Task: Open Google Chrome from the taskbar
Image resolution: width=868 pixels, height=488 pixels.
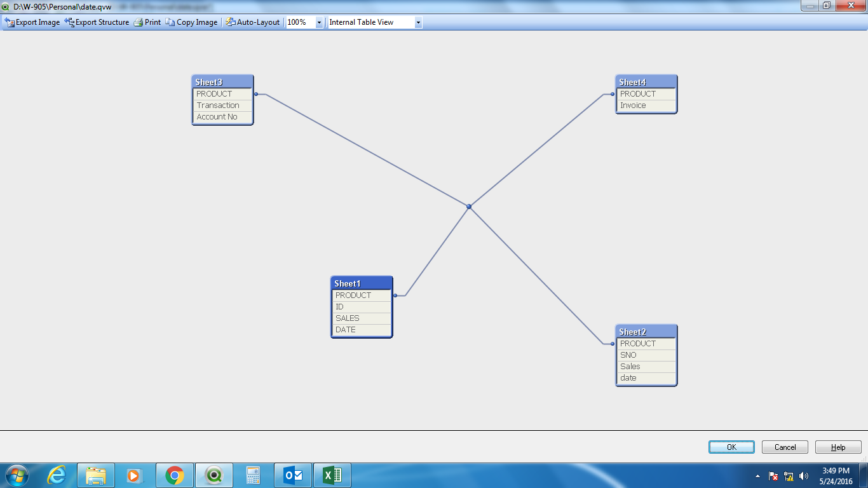Action: pyautogui.click(x=174, y=475)
